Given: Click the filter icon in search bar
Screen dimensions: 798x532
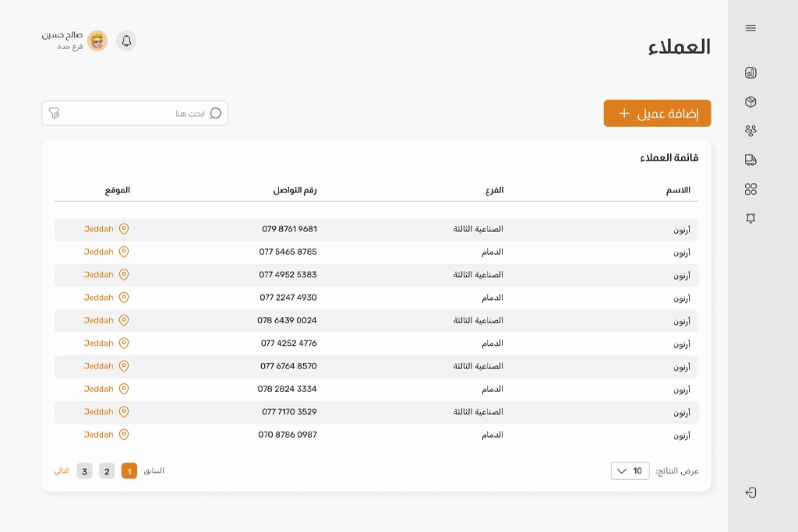Looking at the screenshot, I should [55, 113].
